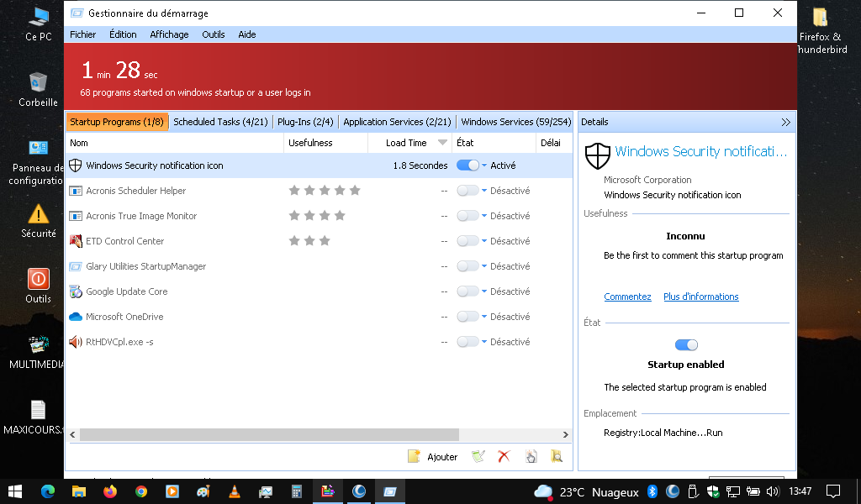Select the Plug-Ins (2/4) tab
The image size is (861, 504).
[x=305, y=122]
